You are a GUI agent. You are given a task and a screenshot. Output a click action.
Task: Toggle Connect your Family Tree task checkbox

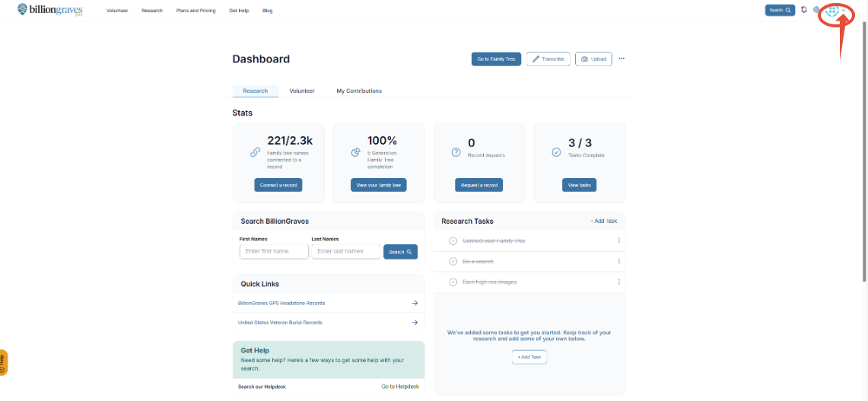click(x=453, y=241)
